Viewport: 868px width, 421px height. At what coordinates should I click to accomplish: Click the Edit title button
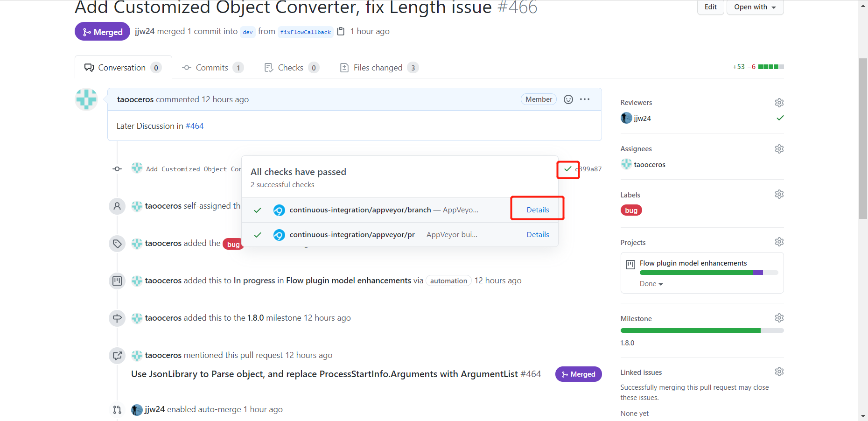[x=710, y=7]
